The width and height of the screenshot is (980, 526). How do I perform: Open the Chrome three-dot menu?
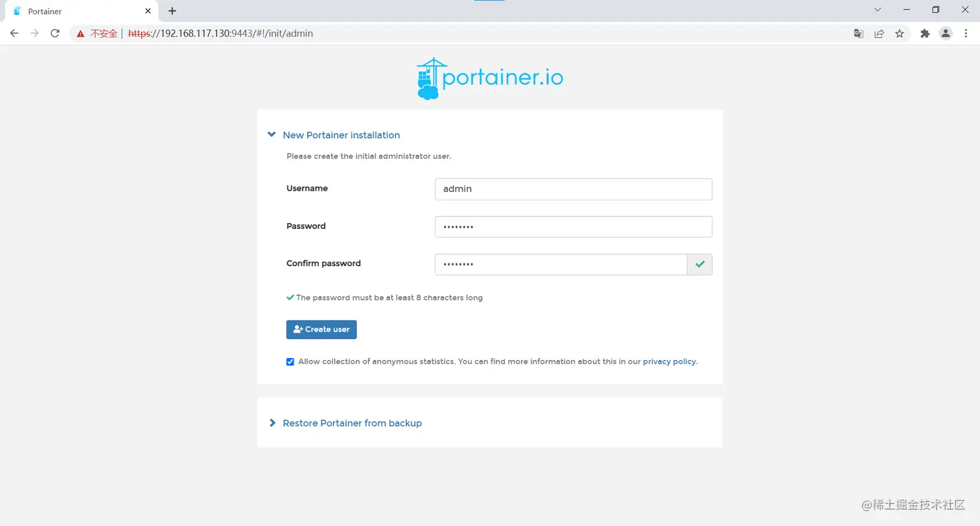point(966,34)
